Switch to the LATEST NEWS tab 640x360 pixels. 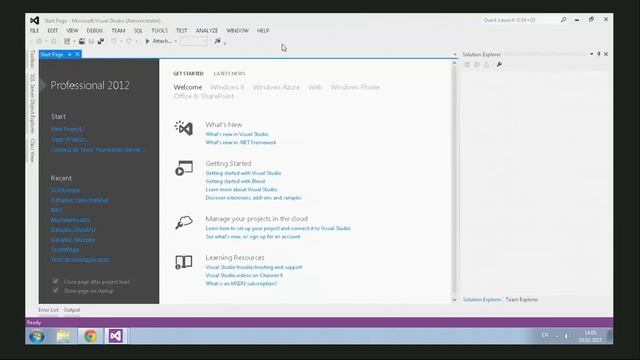pos(229,73)
